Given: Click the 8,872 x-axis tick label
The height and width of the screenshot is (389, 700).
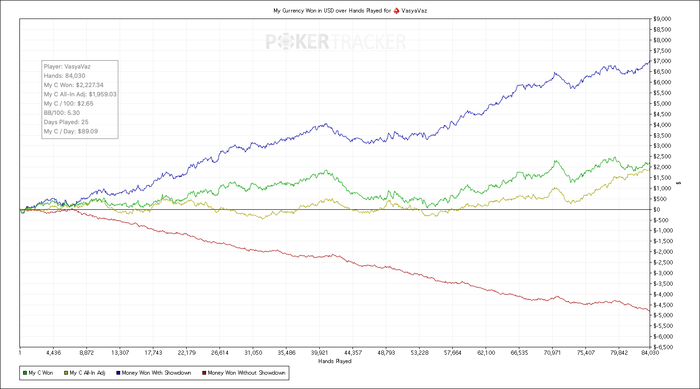Looking at the screenshot, I should (87, 353).
